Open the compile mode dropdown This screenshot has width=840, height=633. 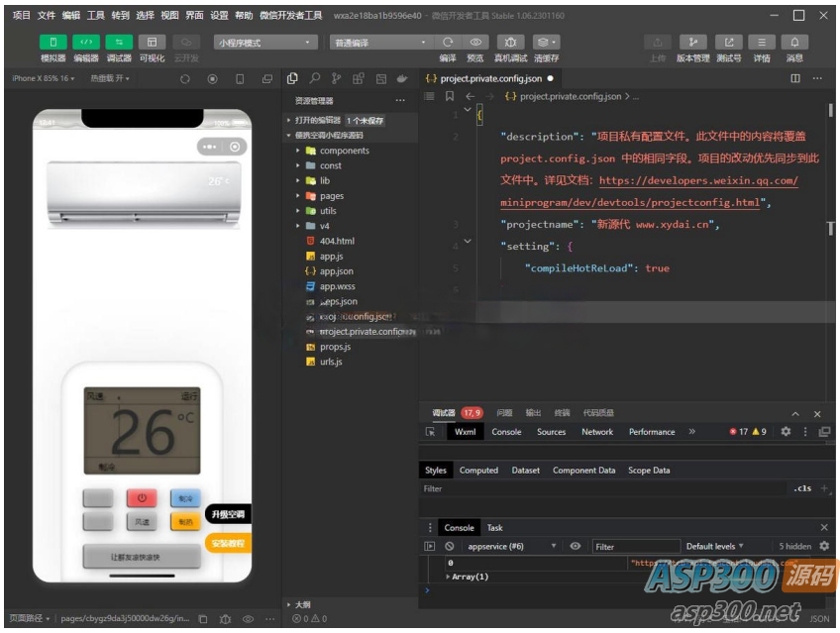[x=379, y=43]
